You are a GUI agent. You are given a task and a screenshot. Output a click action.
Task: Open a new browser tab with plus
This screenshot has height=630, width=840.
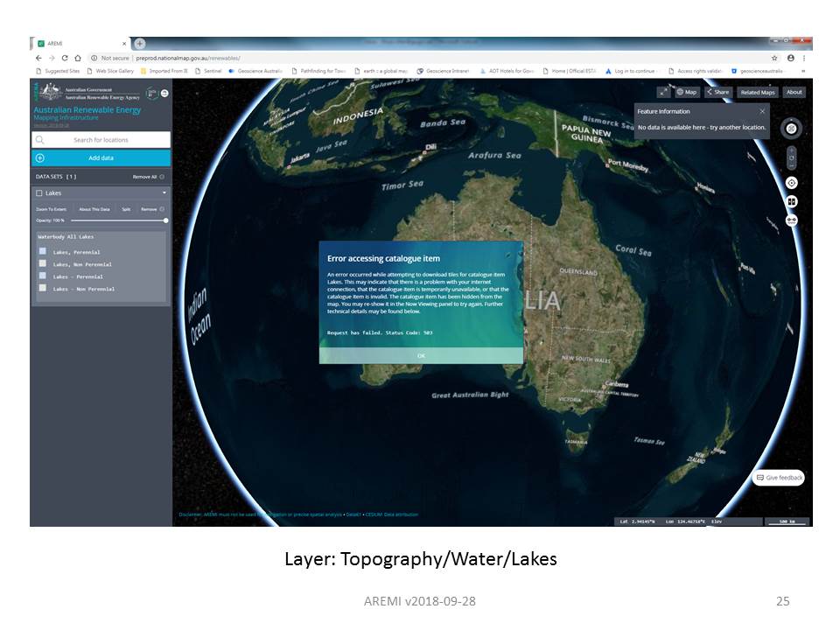tap(139, 44)
